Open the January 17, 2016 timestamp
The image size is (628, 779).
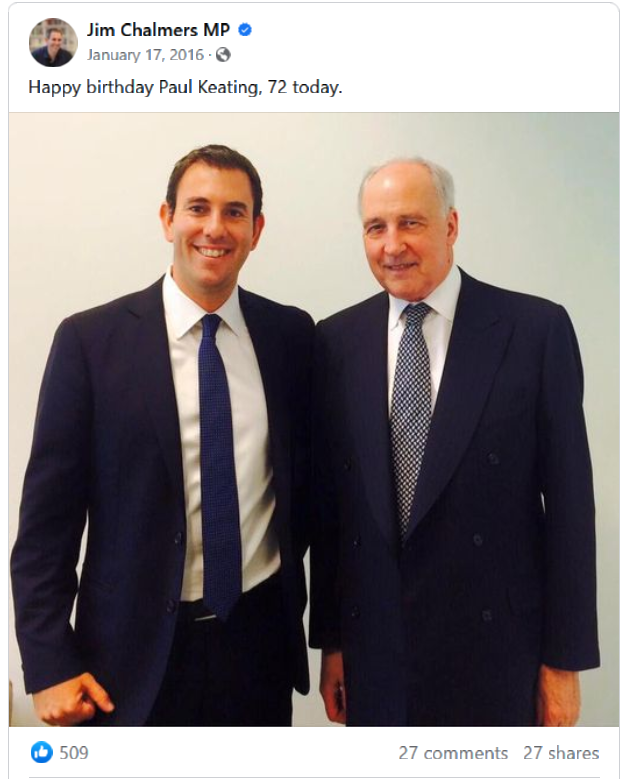point(146,55)
